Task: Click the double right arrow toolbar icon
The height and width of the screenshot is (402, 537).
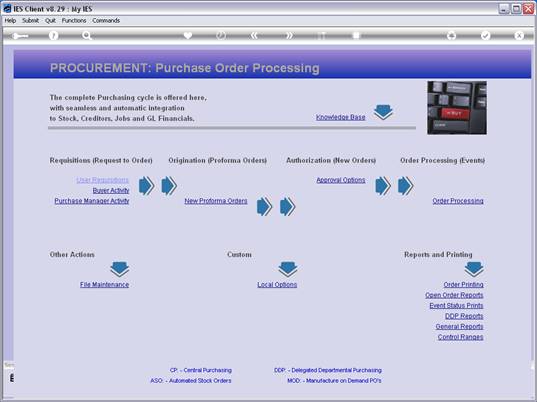Action: pyautogui.click(x=289, y=35)
